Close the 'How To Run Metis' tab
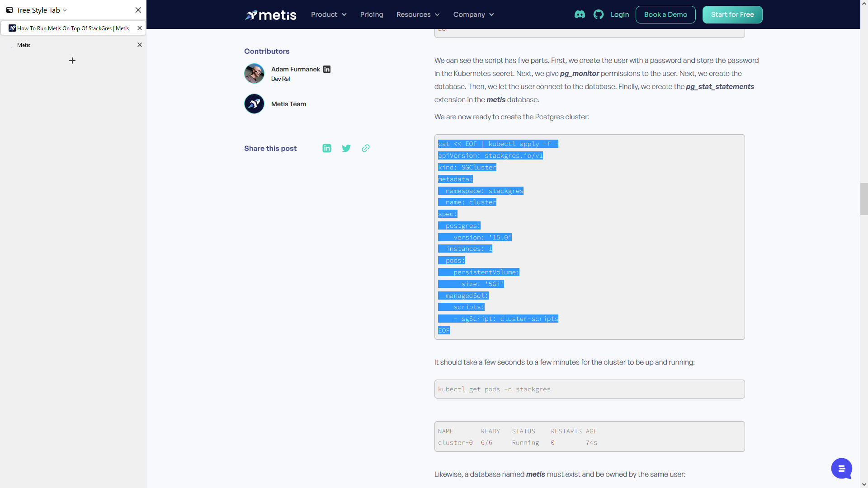The height and width of the screenshot is (488, 868). pyautogui.click(x=140, y=28)
